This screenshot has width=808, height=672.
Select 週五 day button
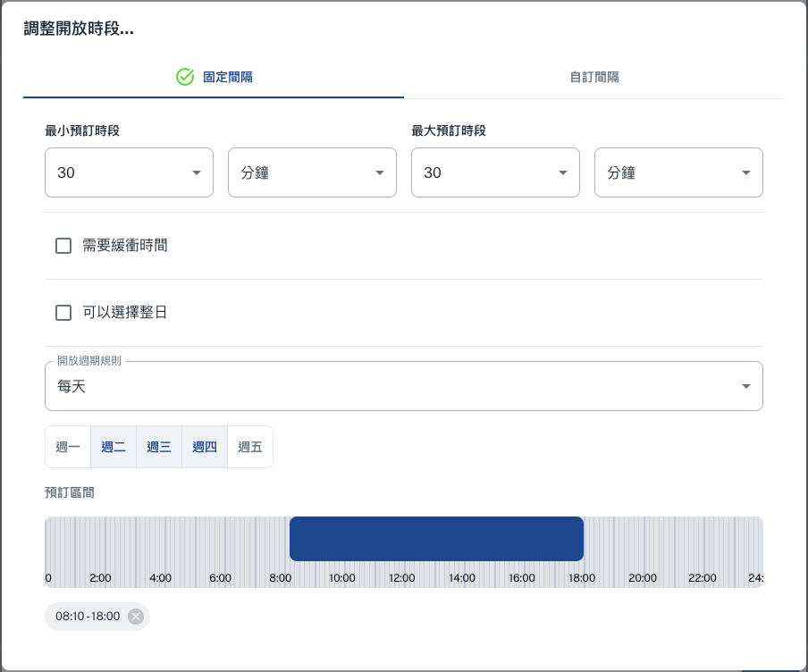[250, 447]
